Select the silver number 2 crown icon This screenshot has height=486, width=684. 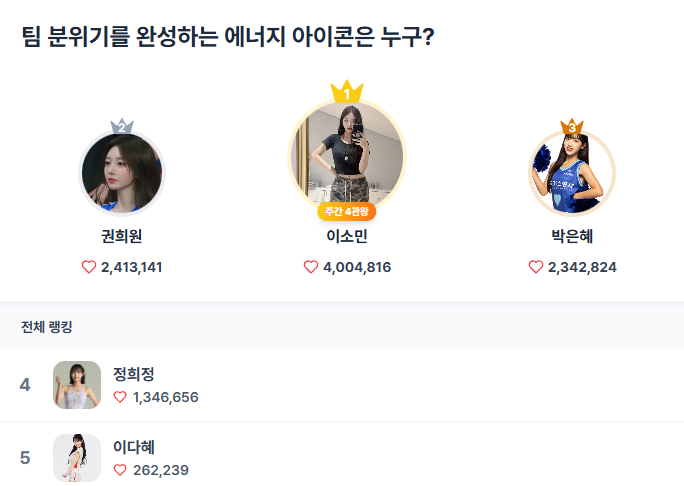pyautogui.click(x=121, y=126)
